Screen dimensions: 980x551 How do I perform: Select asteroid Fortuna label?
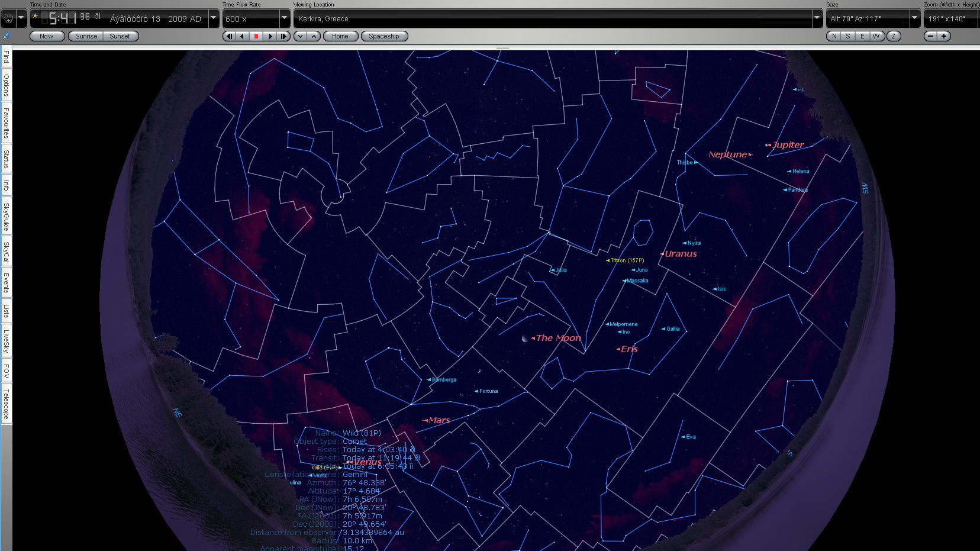point(488,391)
